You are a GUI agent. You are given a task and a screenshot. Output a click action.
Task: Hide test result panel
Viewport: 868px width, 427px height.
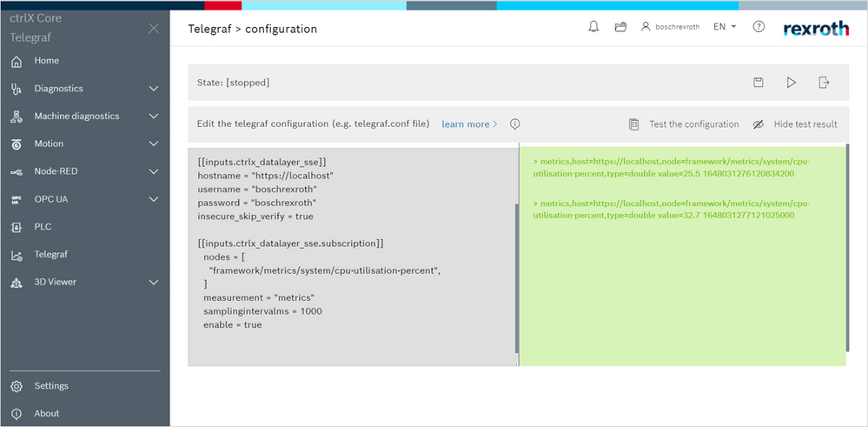[795, 124]
